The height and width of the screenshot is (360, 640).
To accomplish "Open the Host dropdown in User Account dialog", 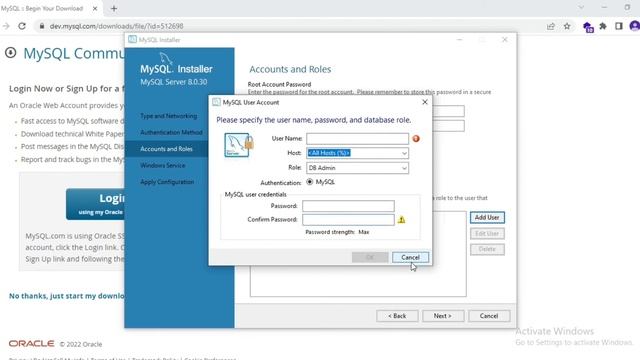I will 404,153.
